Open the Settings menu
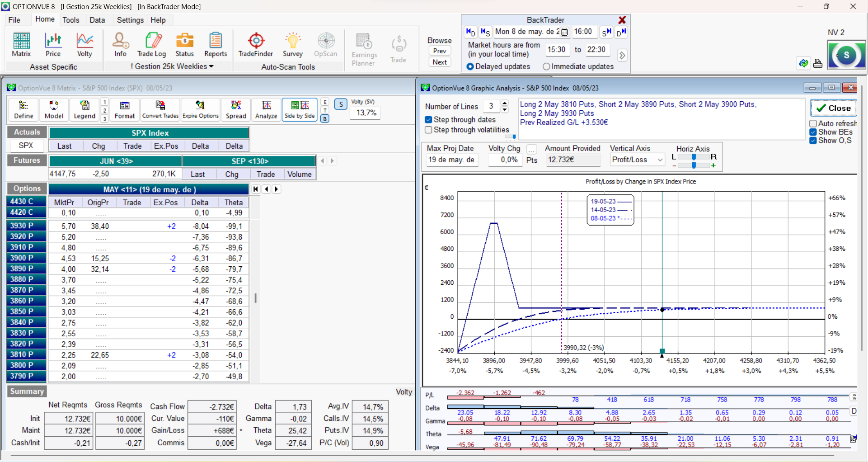Image resolution: width=868 pixels, height=462 pixels. pyautogui.click(x=130, y=20)
